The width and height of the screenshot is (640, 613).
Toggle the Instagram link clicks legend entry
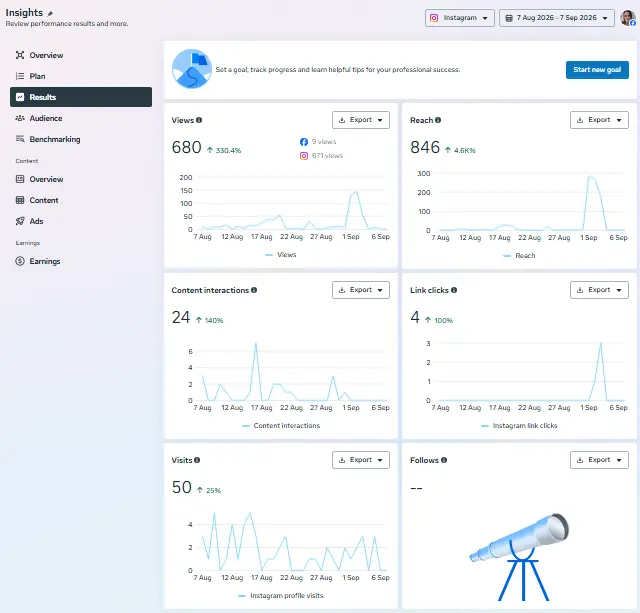click(519, 425)
